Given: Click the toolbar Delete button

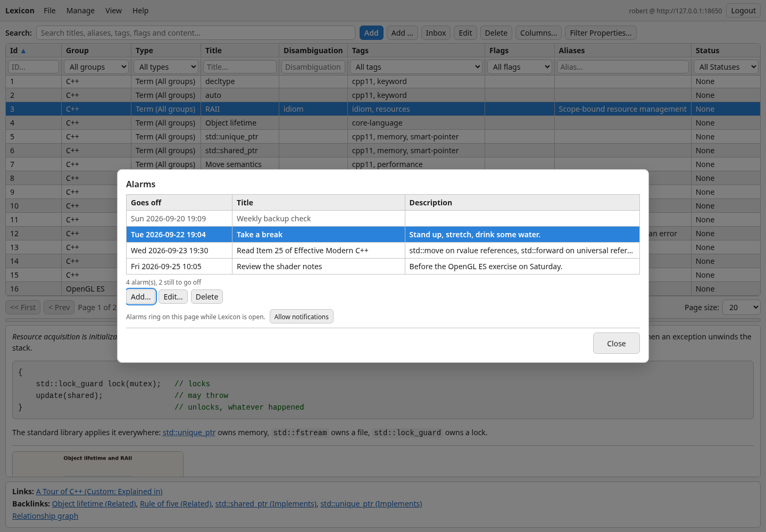Looking at the screenshot, I should click(x=496, y=33).
